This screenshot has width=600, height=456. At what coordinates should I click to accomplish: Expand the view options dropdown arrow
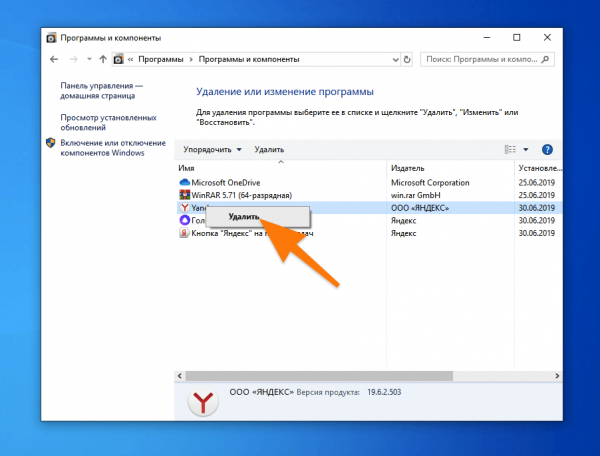(x=526, y=150)
